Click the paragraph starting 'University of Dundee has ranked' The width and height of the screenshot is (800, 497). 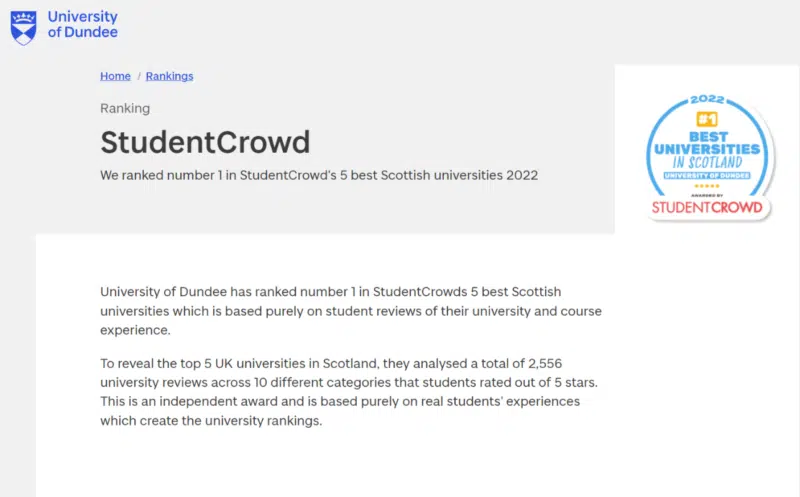(x=350, y=311)
